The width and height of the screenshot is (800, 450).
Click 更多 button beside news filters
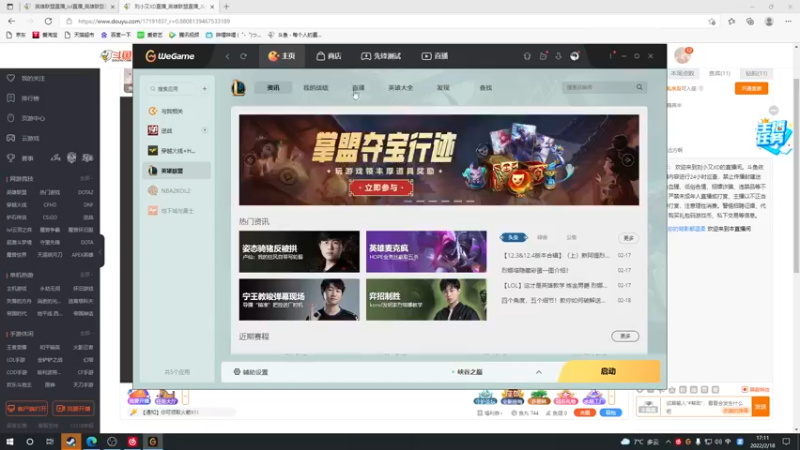(x=629, y=238)
